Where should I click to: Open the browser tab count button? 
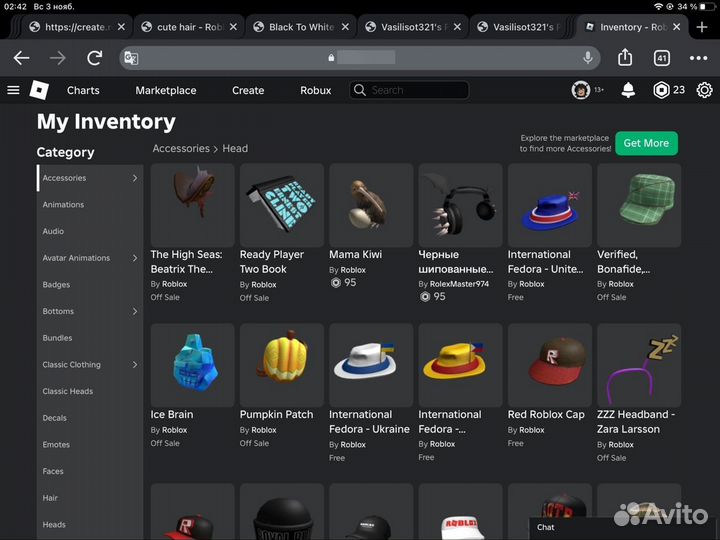click(x=661, y=58)
